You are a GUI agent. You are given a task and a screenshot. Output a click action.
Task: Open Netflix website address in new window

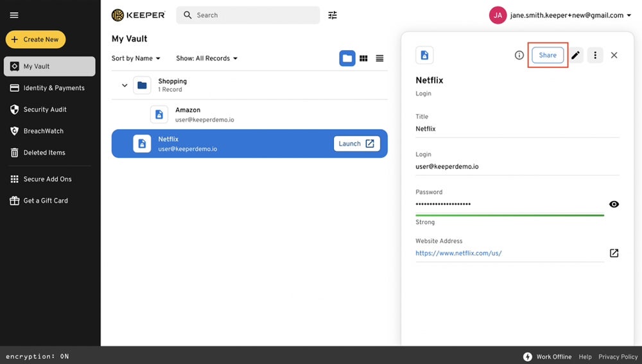pyautogui.click(x=614, y=253)
